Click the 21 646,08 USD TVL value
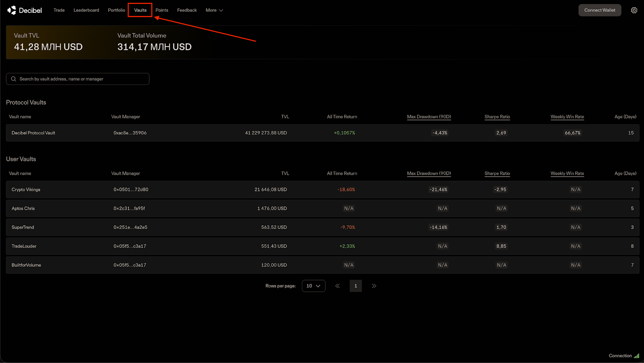This screenshot has width=644, height=363. [271, 190]
